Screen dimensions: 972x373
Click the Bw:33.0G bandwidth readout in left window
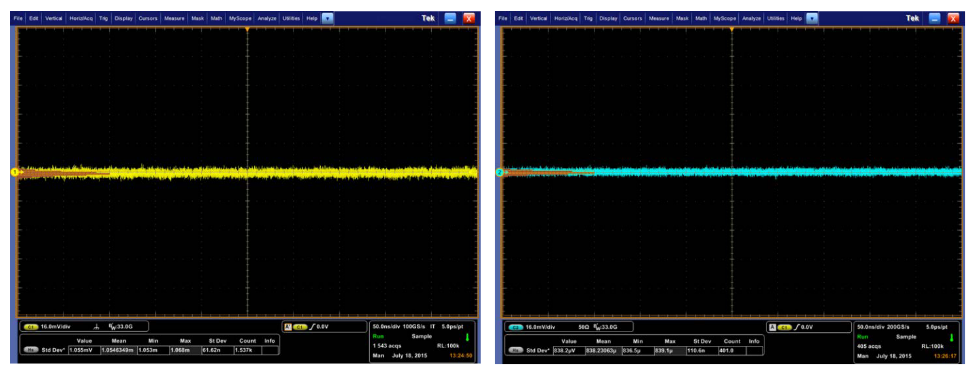[120, 327]
